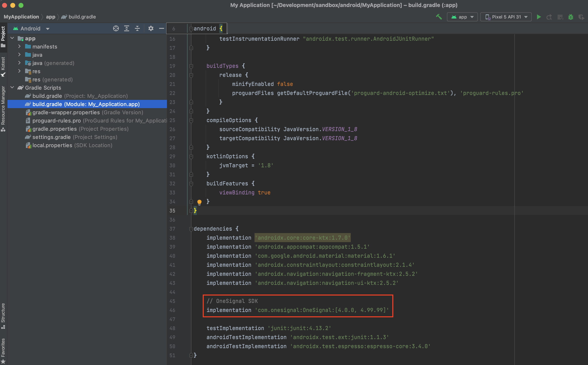Open gradle.properties file
Image resolution: width=588 pixels, height=365 pixels.
coord(77,129)
